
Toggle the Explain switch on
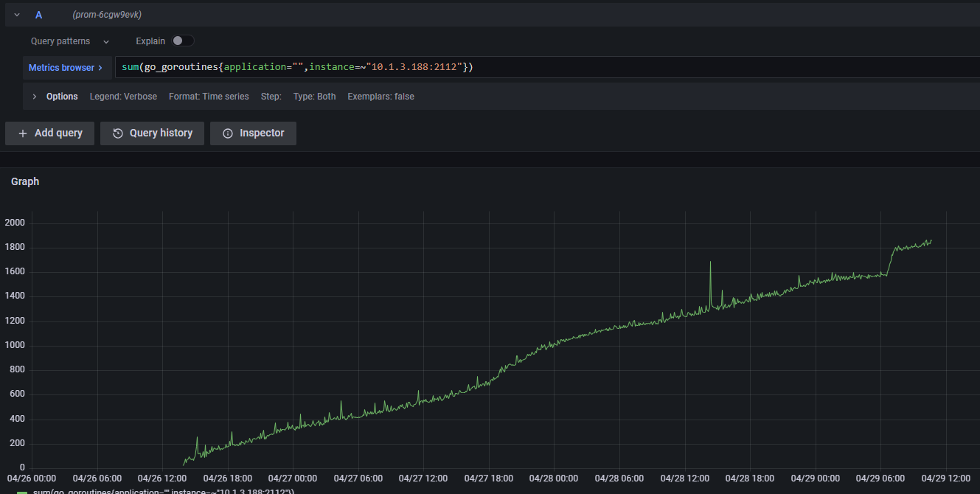183,41
